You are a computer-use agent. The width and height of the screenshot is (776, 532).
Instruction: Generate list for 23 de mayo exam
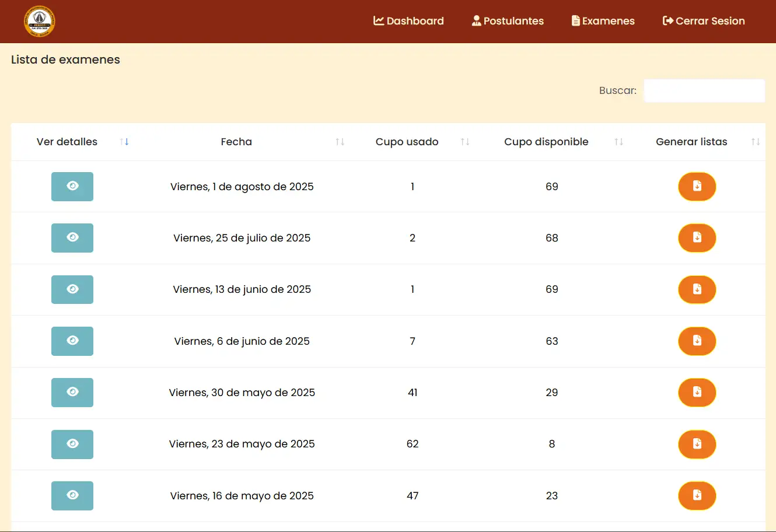697,444
